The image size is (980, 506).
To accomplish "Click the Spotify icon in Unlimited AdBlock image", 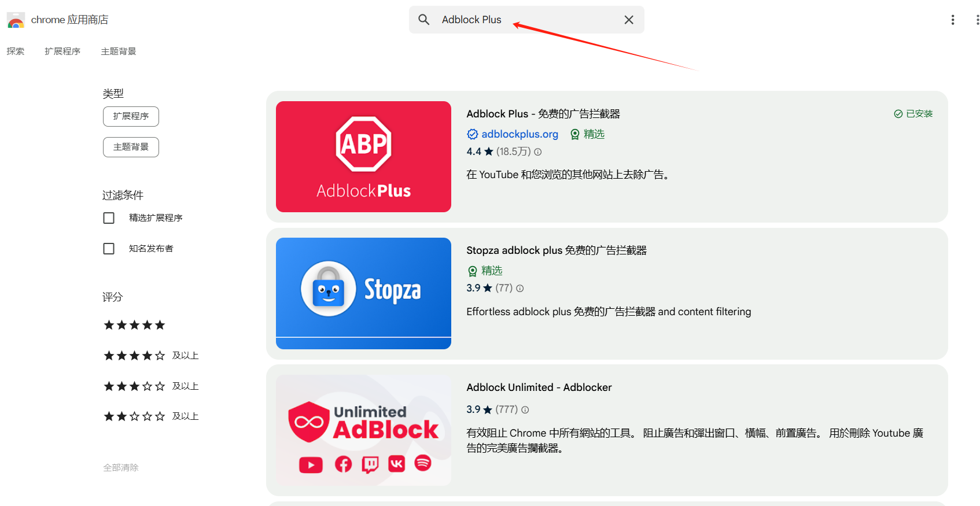I will (423, 463).
